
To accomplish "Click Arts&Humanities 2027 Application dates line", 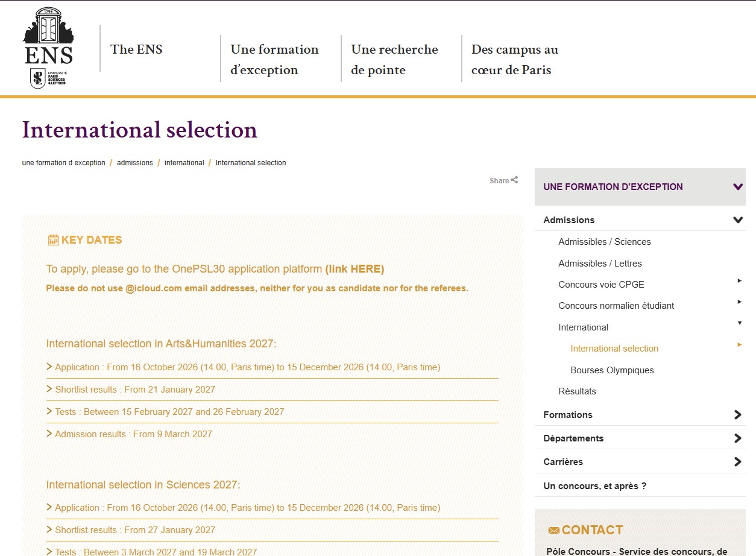I will 247,367.
